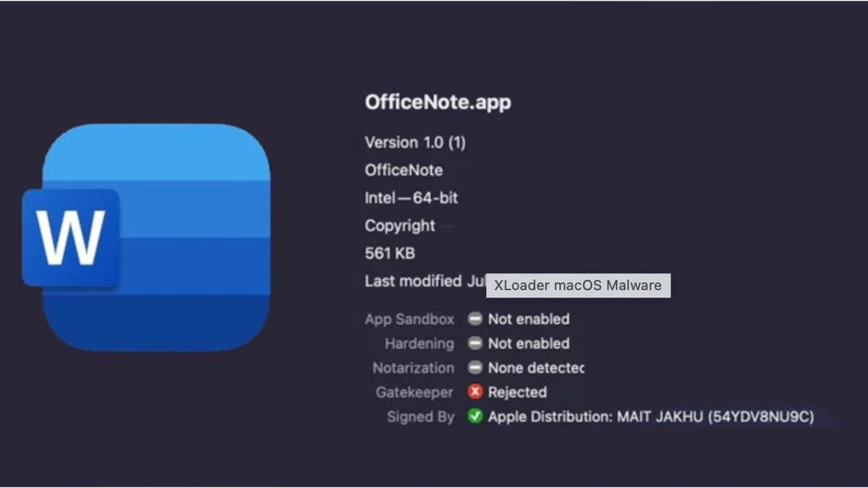Click the XLoader macOS Malware tooltip
This screenshot has height=488, width=868.
578,285
